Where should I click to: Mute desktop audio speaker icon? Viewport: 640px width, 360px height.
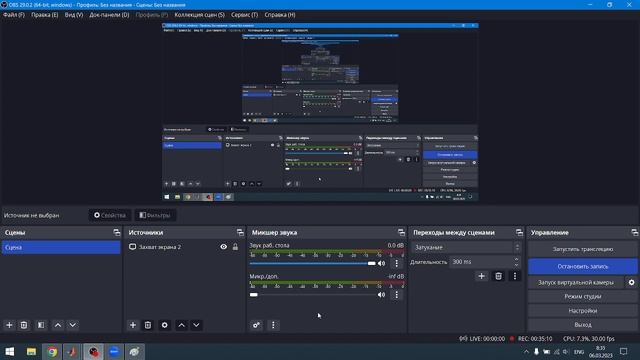click(x=382, y=263)
